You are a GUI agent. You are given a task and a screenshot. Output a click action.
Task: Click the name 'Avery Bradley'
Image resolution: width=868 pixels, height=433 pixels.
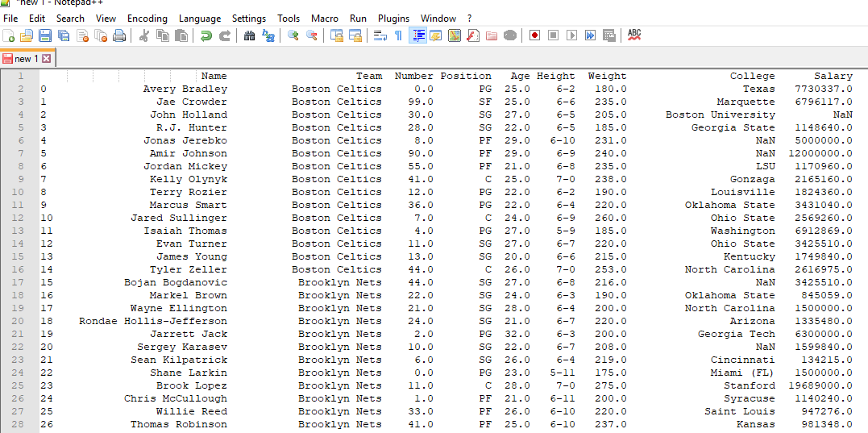pyautogui.click(x=185, y=89)
